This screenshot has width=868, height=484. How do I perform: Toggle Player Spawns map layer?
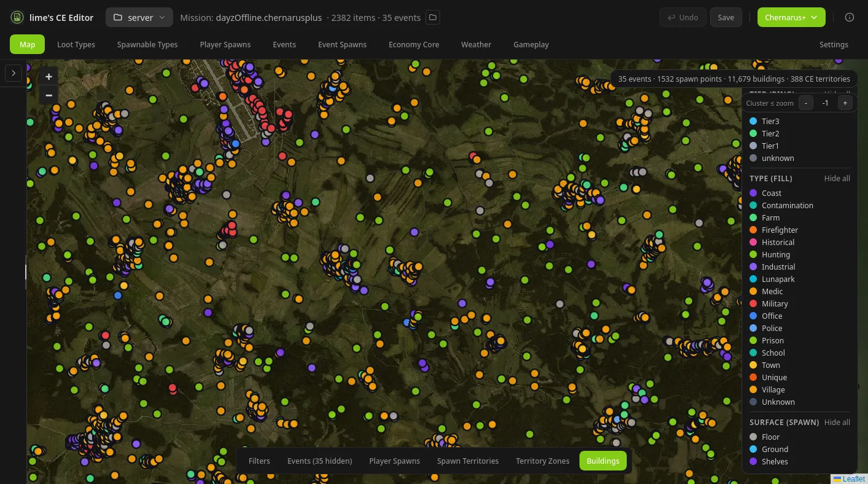(395, 461)
